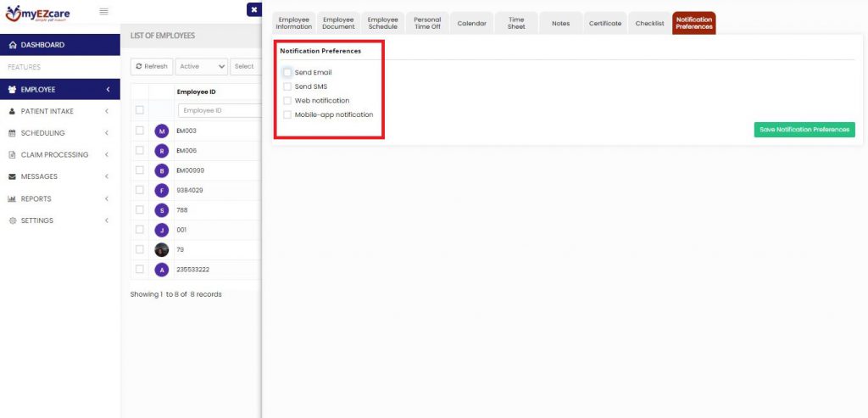Screen dimensions: 868x418
Task: Expand the Settings menu chevron
Action: (106, 220)
